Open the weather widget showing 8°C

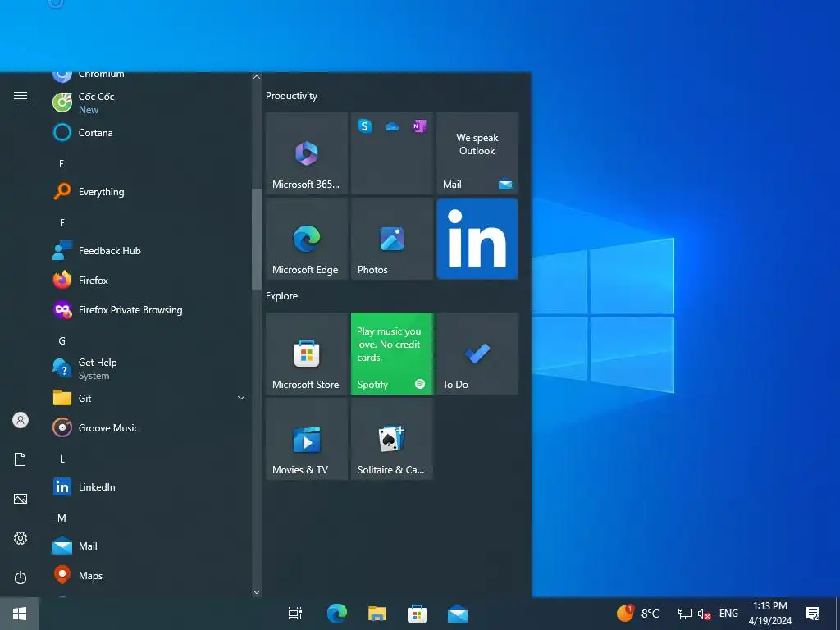637,614
